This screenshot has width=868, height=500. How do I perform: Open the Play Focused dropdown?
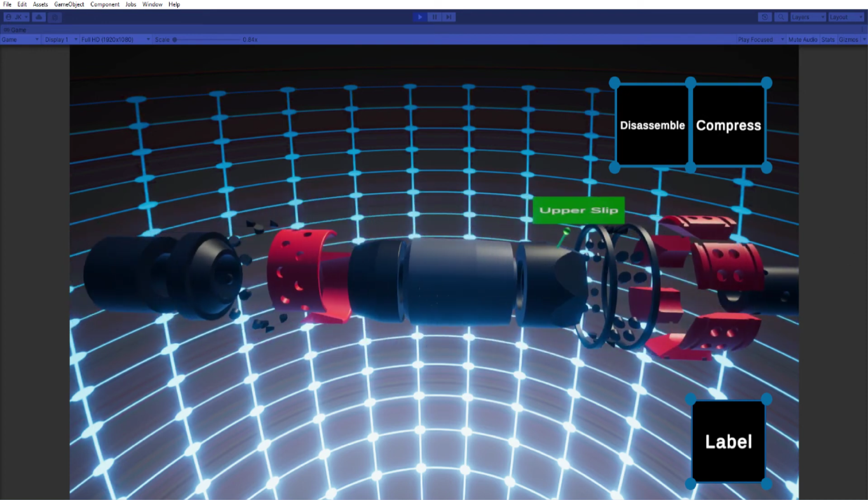(x=761, y=40)
